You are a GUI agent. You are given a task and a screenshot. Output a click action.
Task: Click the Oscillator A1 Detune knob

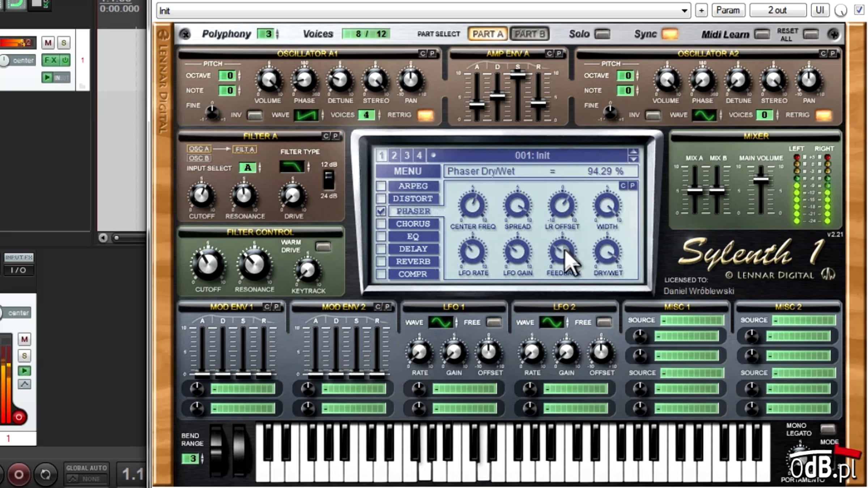point(340,80)
